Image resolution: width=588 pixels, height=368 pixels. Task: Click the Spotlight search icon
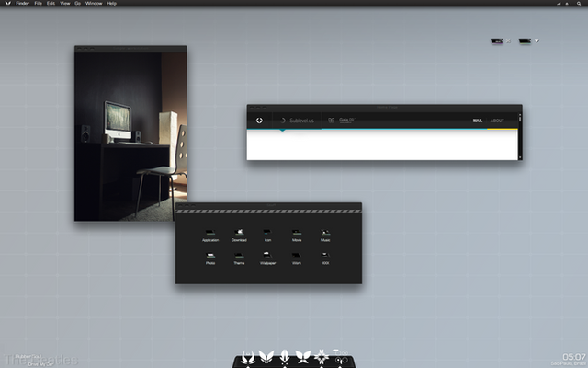[579, 3]
